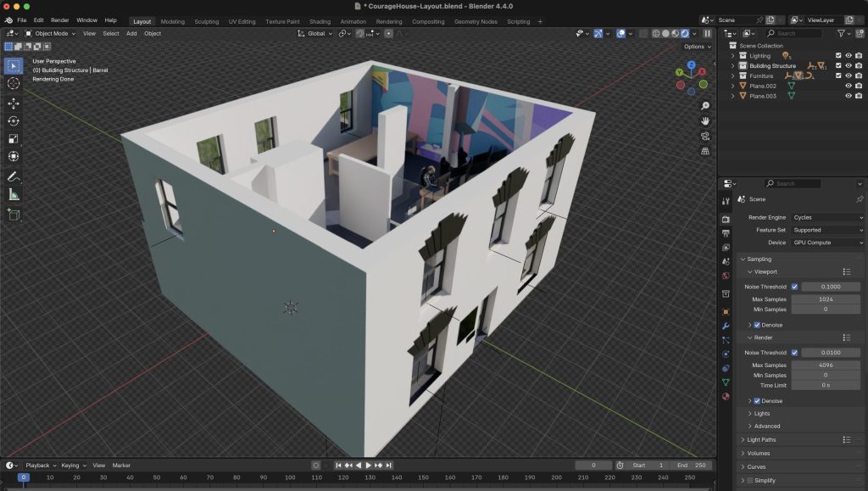The height and width of the screenshot is (491, 868).
Task: Switch viewport to Rendered shading mode
Action: pyautogui.click(x=685, y=34)
